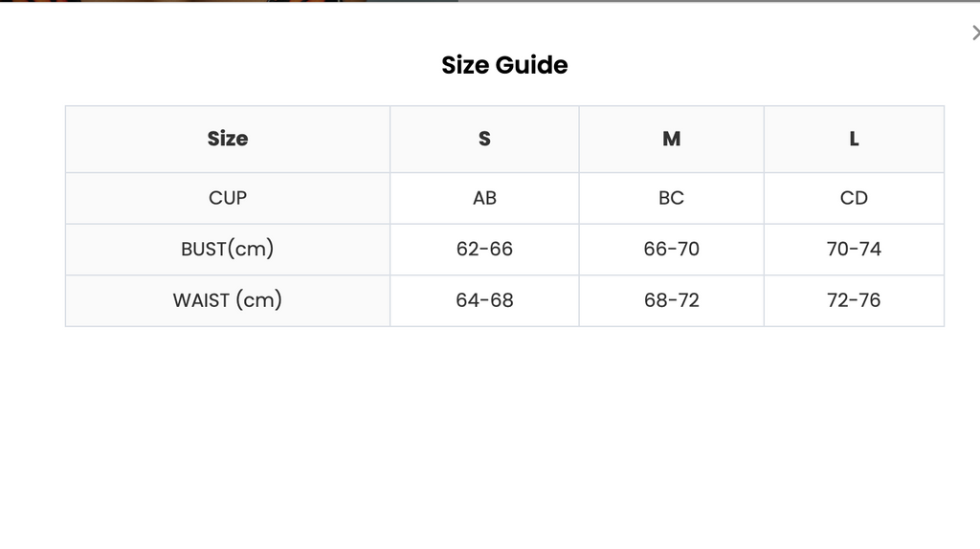This screenshot has width=980, height=549.
Task: Click the L column header
Action: click(854, 139)
